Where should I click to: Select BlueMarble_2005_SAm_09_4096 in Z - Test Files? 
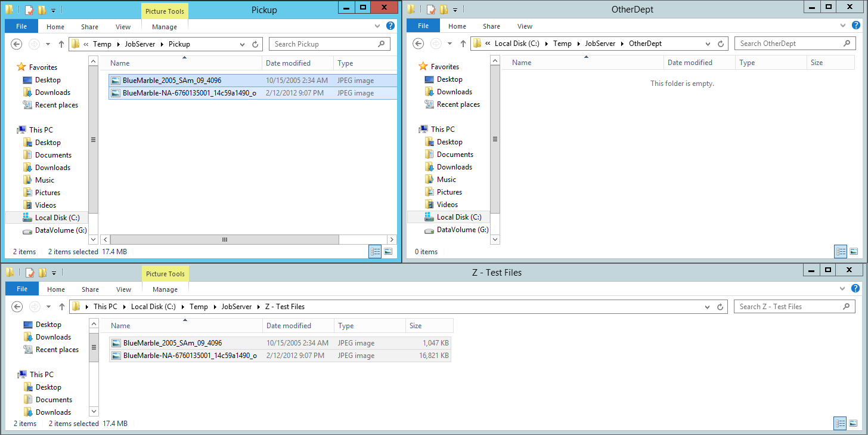(172, 343)
